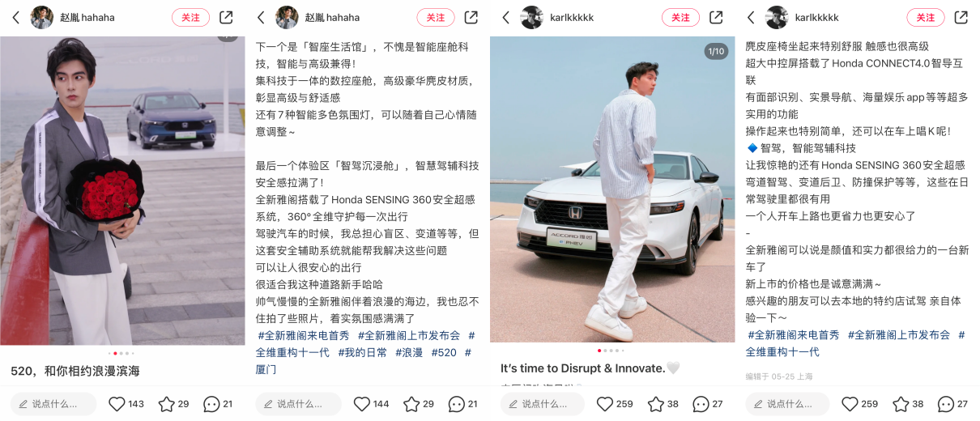Screen dimensions: 980x421
Task: Open comments on the white car photo post
Action: 701,404
